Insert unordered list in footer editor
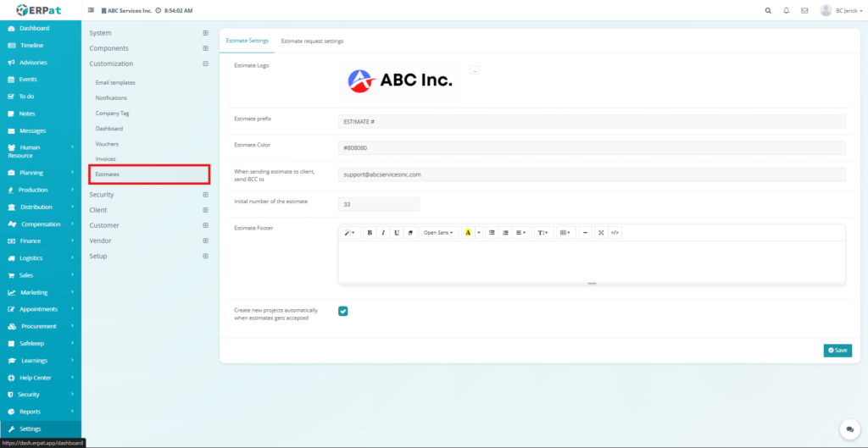This screenshot has width=868, height=448. click(x=492, y=232)
